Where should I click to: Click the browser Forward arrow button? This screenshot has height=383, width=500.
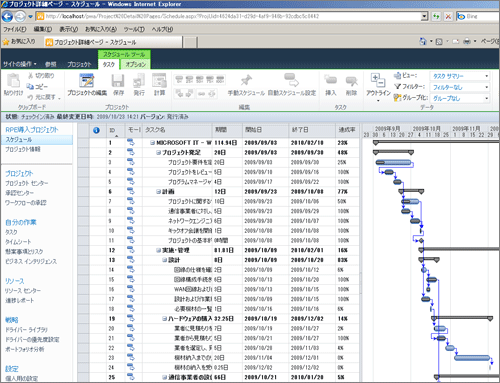pyautogui.click(x=20, y=16)
